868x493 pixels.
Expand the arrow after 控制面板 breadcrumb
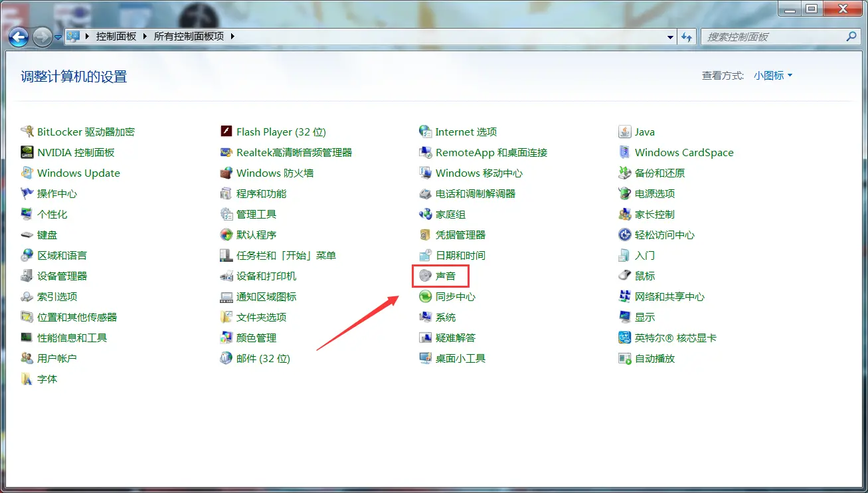[143, 37]
